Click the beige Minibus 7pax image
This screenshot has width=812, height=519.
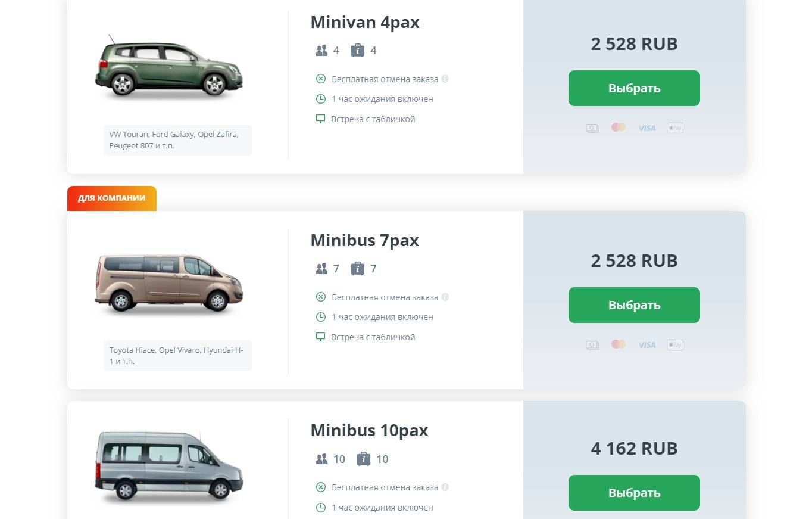click(169, 283)
